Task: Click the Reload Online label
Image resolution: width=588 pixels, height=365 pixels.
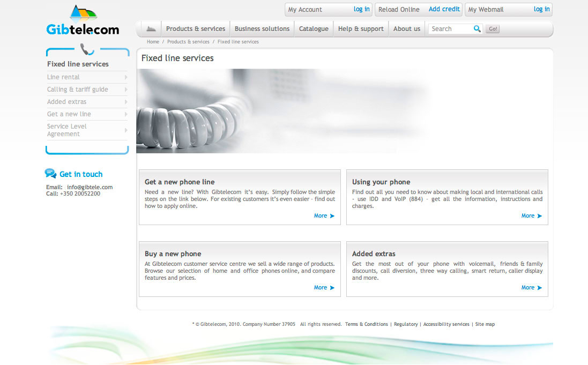Action: (x=399, y=9)
